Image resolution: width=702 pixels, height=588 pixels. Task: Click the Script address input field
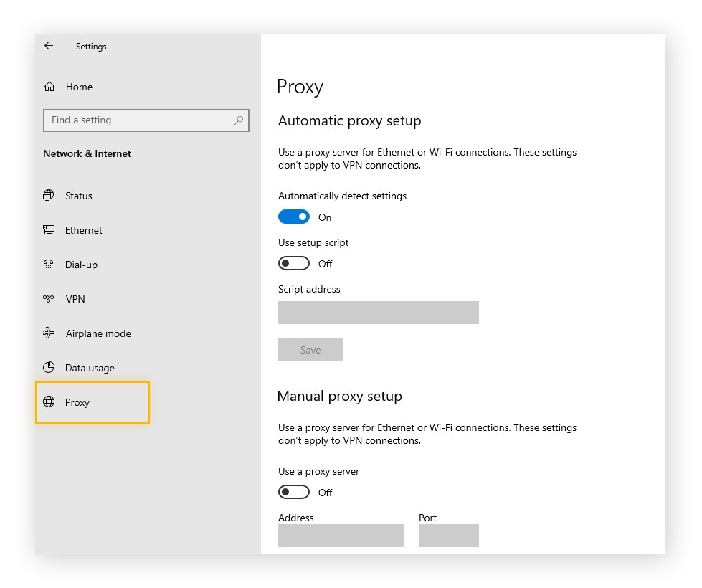point(378,313)
